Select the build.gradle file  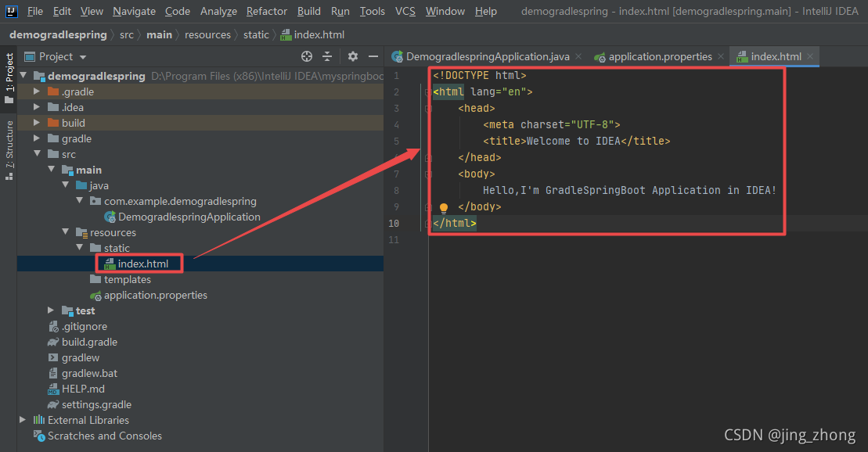tap(89, 342)
